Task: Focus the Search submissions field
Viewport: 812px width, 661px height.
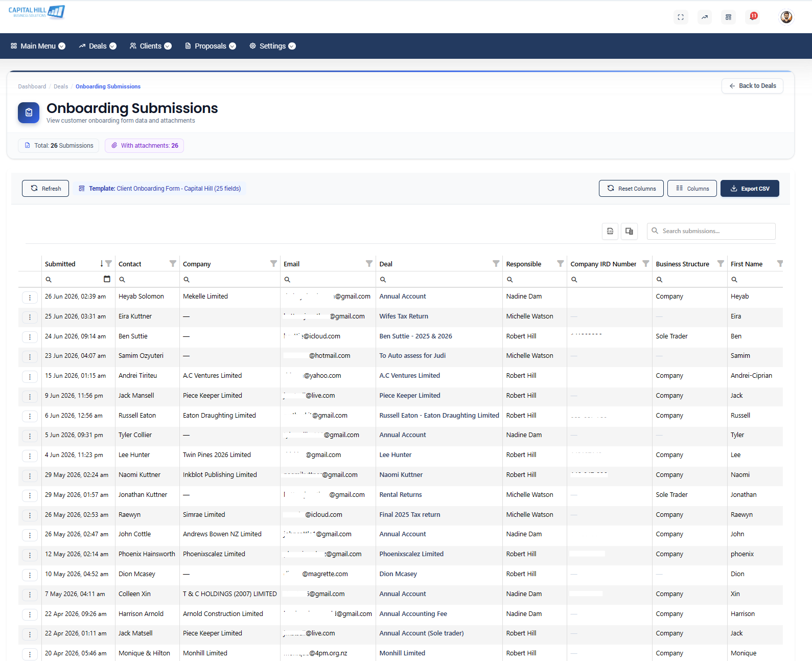Action: (x=711, y=231)
